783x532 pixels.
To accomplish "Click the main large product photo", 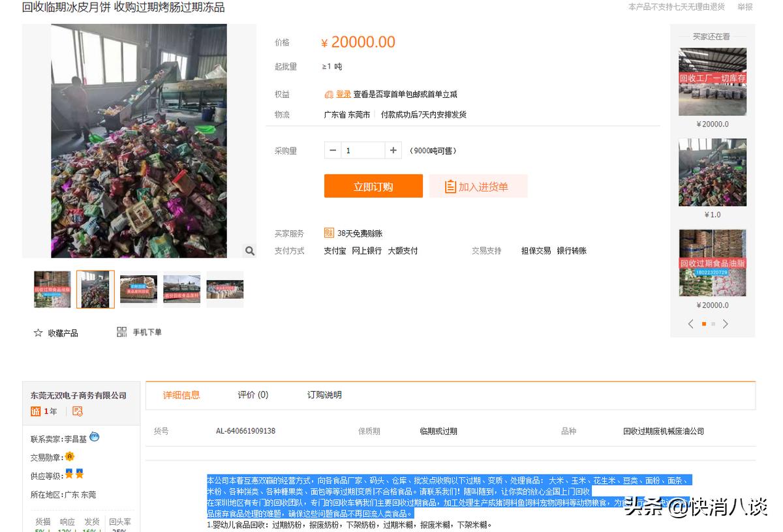I will click(139, 141).
